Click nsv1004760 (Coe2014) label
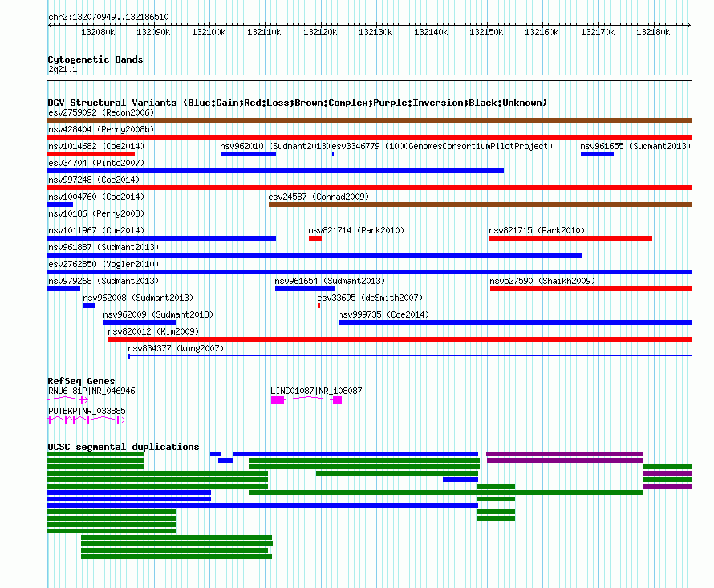The image size is (714, 588). point(96,197)
